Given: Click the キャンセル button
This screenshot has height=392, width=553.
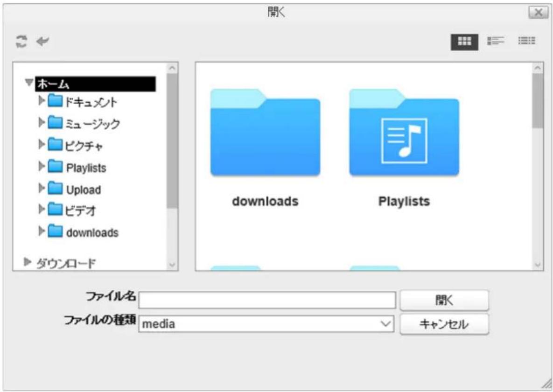Looking at the screenshot, I should 444,324.
